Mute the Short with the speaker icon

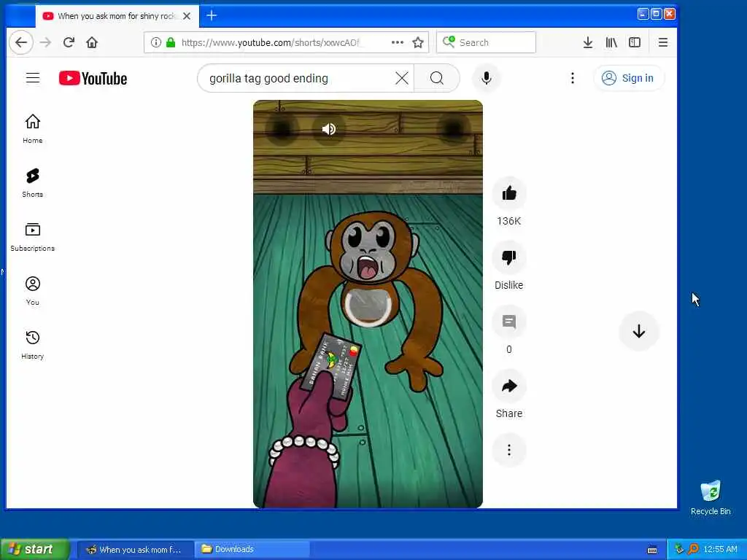click(x=329, y=129)
